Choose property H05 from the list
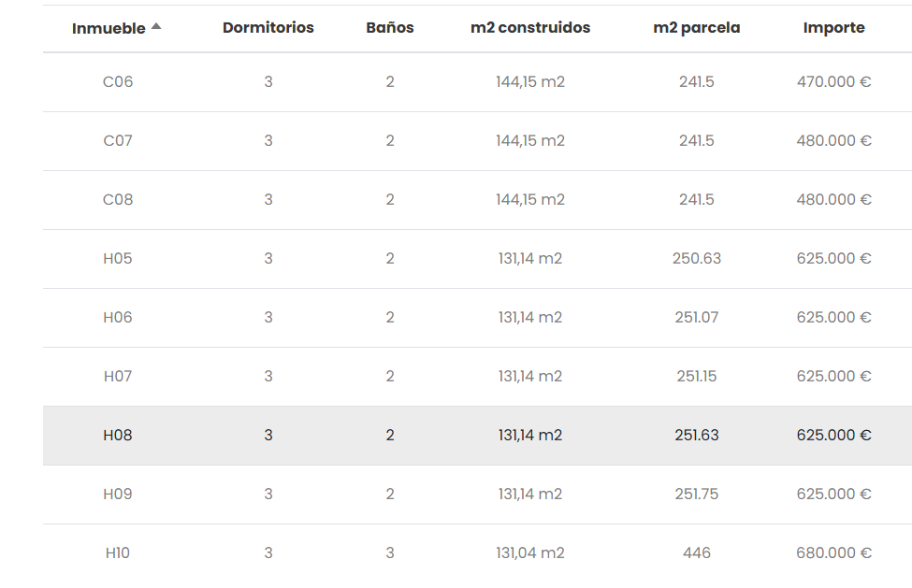Viewport: 912px width, 588px height. (x=118, y=259)
